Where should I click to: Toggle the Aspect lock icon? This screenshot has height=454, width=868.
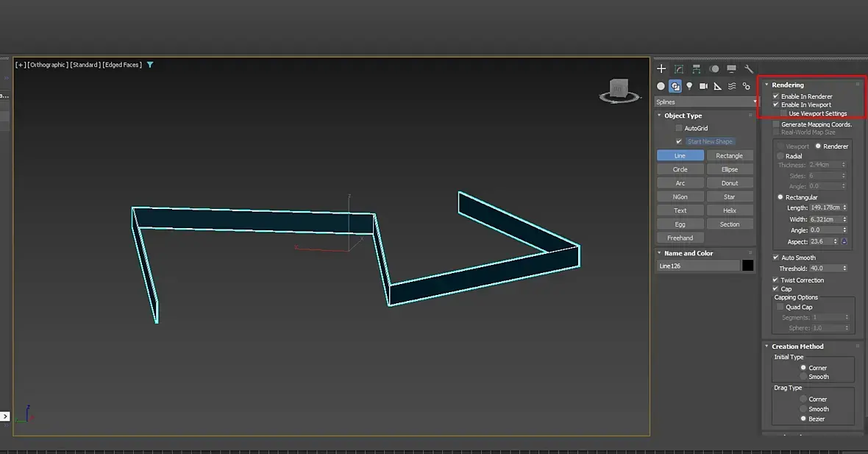[x=844, y=241]
